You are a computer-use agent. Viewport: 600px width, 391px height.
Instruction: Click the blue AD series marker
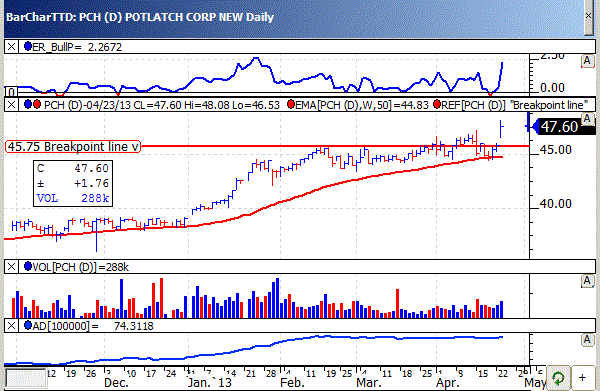click(x=28, y=326)
